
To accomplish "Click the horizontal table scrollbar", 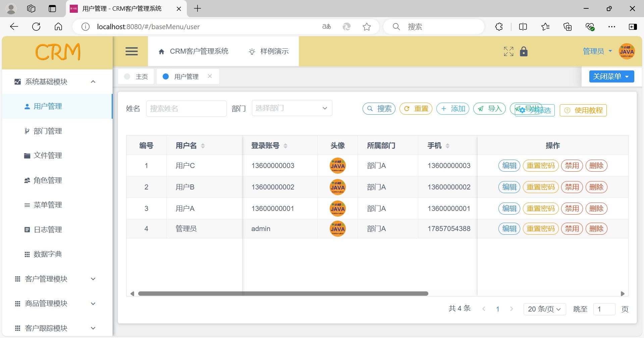I will coord(283,294).
